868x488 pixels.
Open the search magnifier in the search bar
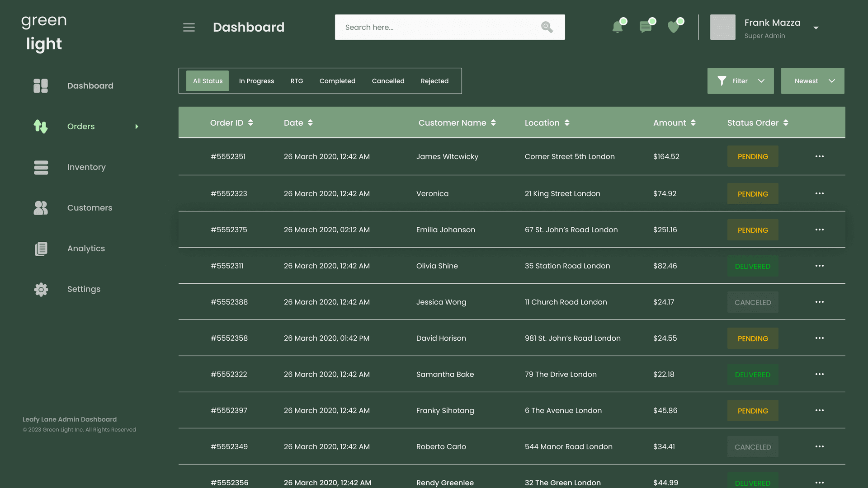pos(546,27)
